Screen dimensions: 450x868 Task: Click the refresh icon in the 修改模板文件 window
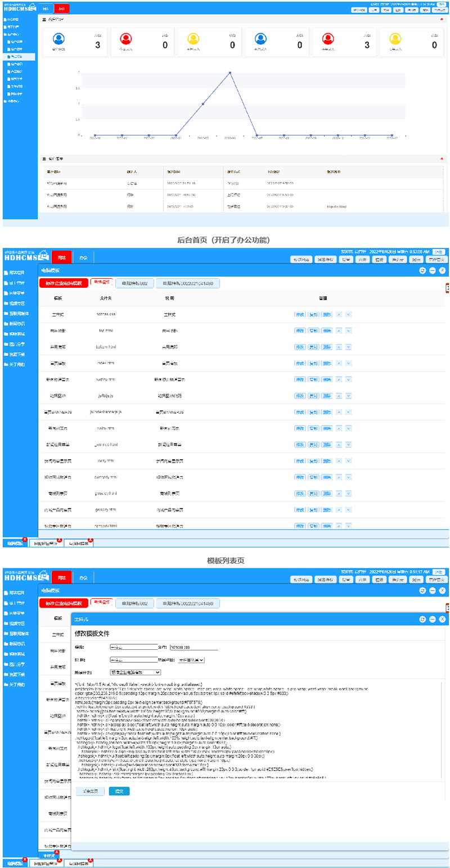(422, 618)
